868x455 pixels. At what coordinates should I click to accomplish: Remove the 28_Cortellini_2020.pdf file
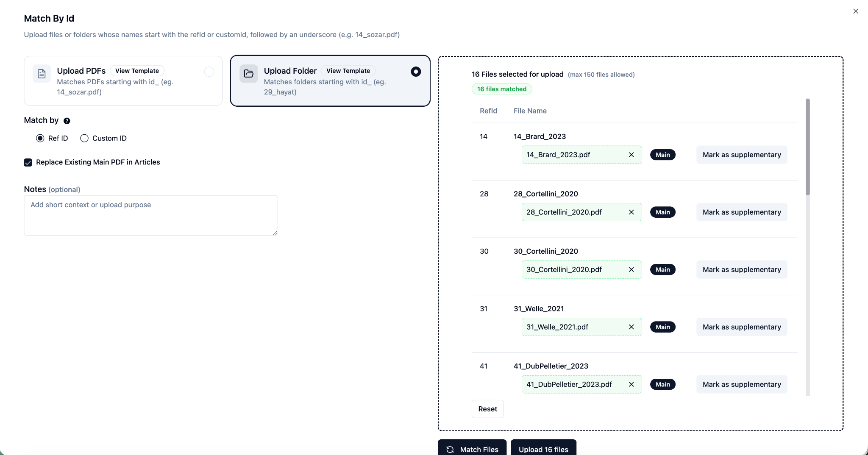click(631, 212)
